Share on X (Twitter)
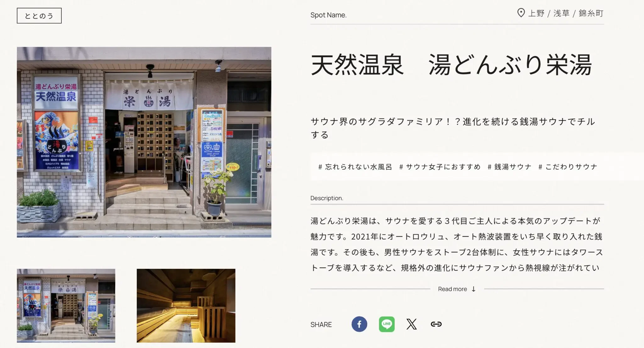 [x=411, y=324]
